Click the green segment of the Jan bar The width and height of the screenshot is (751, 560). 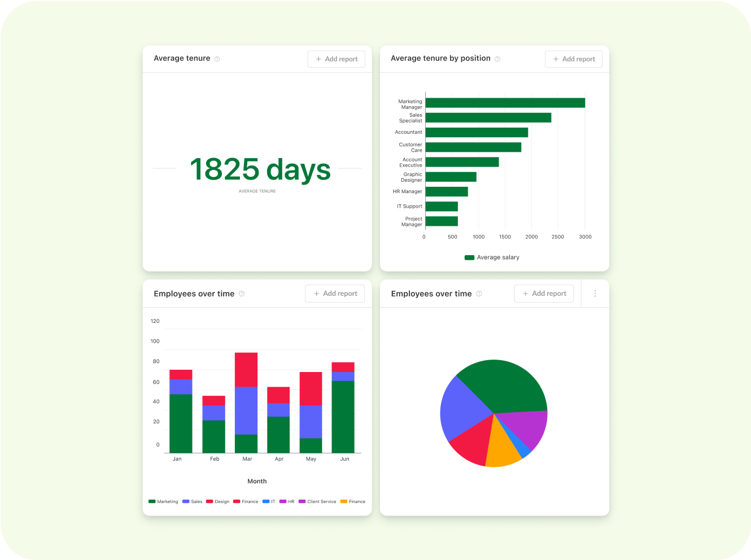[181, 423]
